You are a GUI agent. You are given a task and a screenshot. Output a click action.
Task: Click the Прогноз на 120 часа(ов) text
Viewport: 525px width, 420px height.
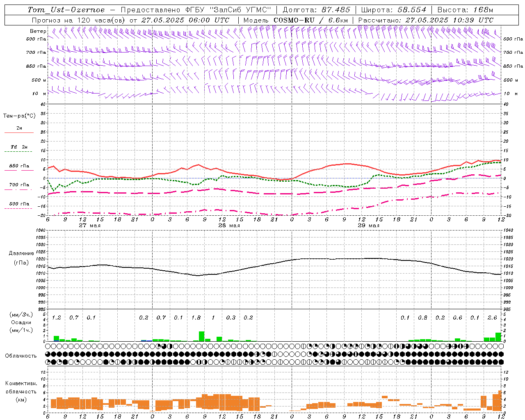pyautogui.click(x=79, y=20)
